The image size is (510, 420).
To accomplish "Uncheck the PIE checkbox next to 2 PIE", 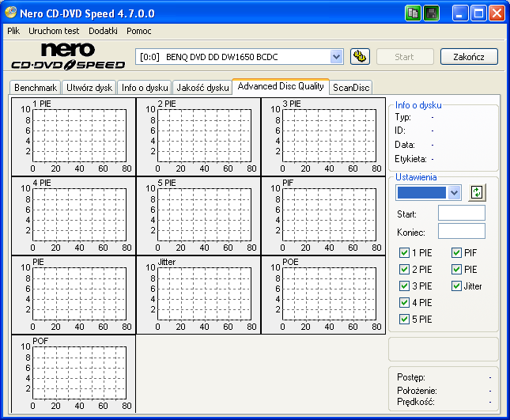I will coord(457,270).
